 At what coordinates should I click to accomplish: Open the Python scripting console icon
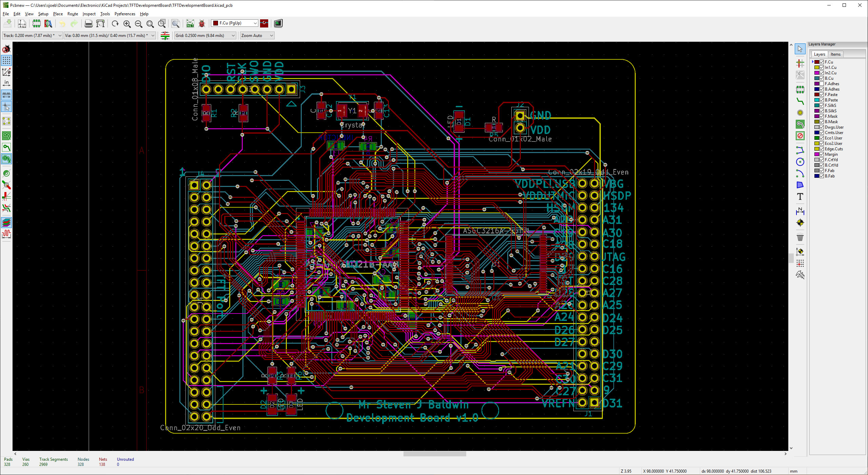278,23
